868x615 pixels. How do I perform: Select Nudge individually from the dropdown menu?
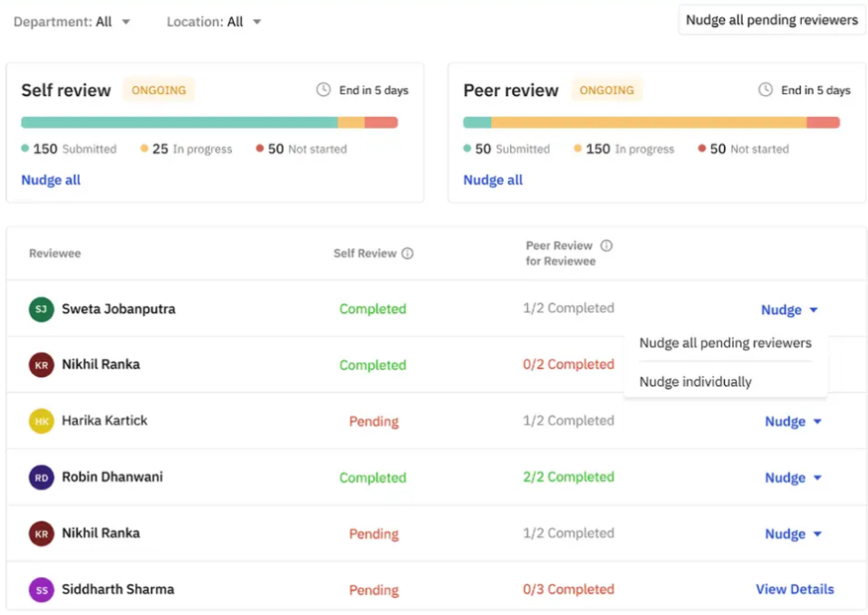pyautogui.click(x=695, y=382)
